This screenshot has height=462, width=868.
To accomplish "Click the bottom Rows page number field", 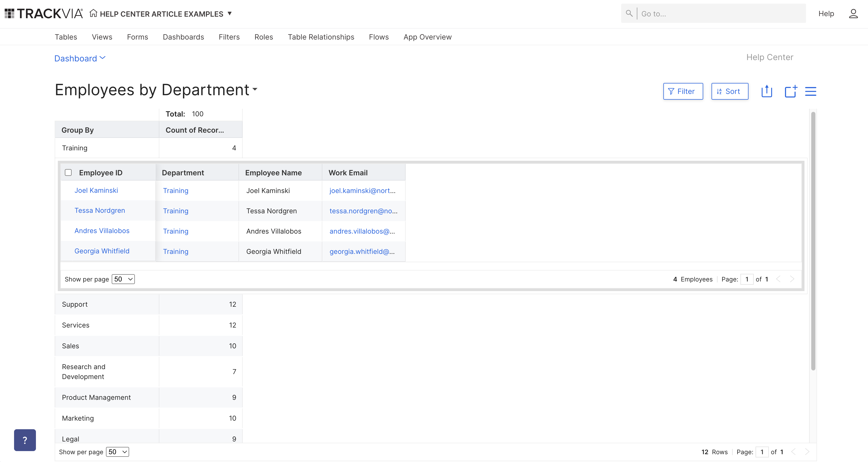I will point(762,452).
